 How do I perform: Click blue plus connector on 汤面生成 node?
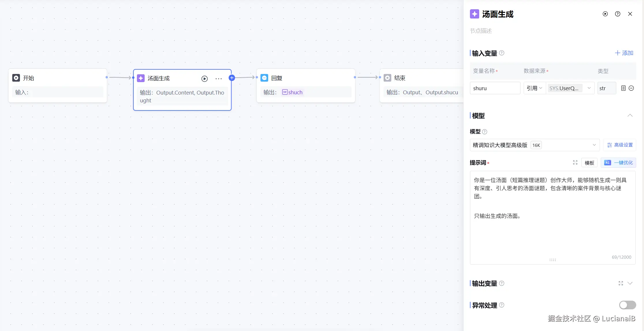point(232,78)
